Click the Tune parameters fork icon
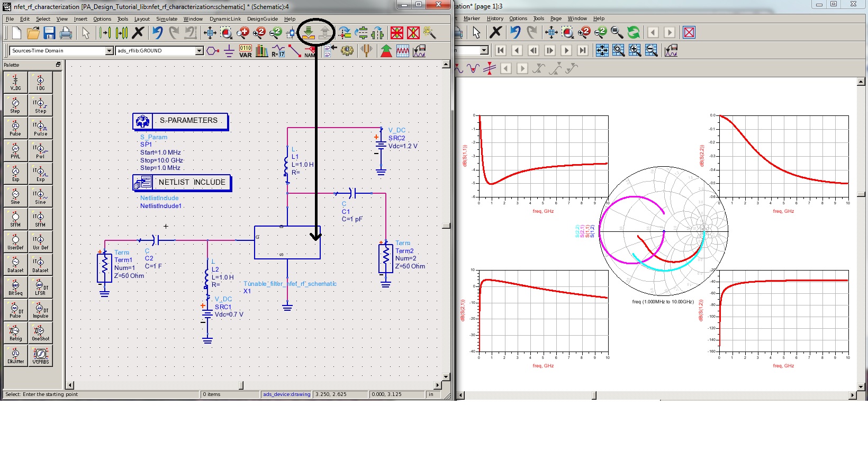Image resolution: width=868 pixels, height=459 pixels. tap(366, 51)
